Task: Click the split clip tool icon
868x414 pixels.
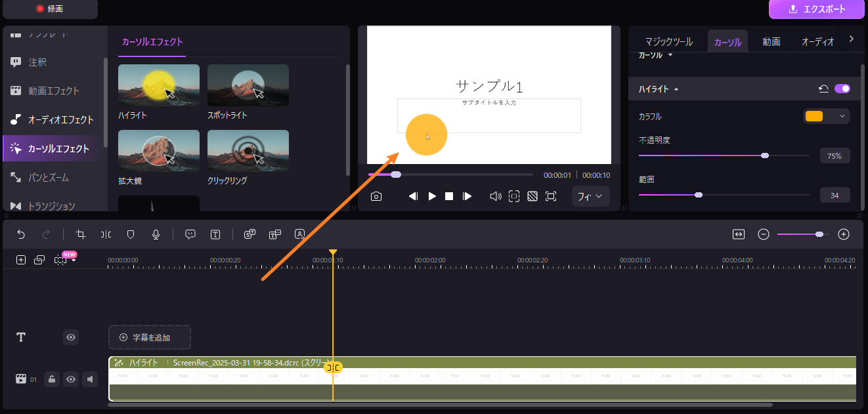Action: coord(106,234)
